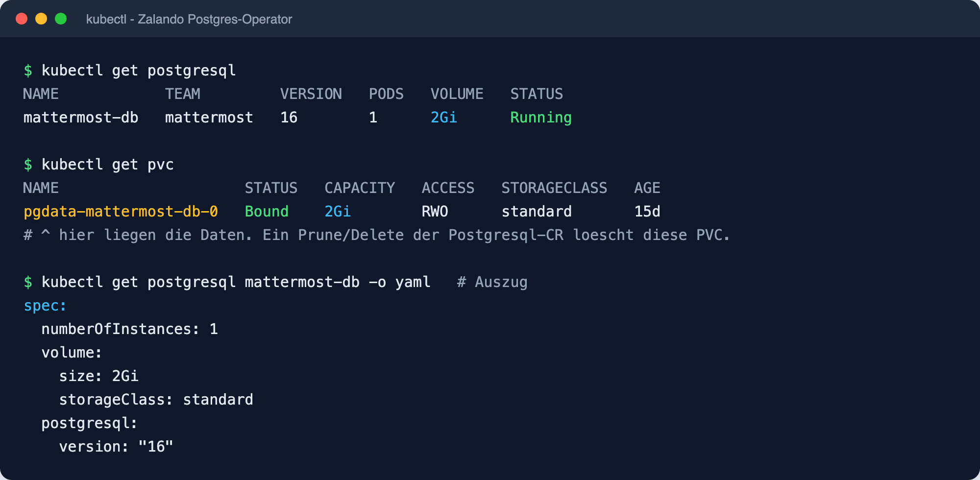
Task: Click the '# Auszug' comment
Action: click(492, 283)
